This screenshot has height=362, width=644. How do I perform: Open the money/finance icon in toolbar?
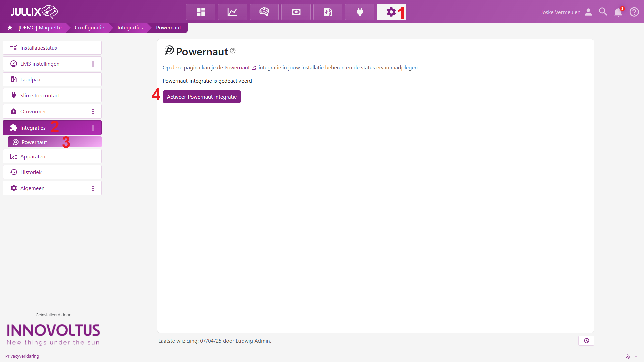[x=296, y=12]
